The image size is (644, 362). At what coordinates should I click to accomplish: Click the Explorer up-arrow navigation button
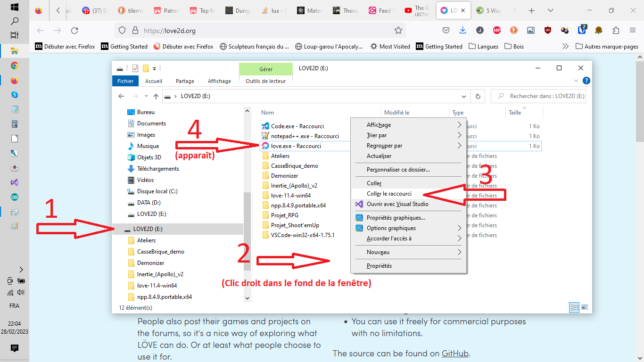tap(156, 96)
